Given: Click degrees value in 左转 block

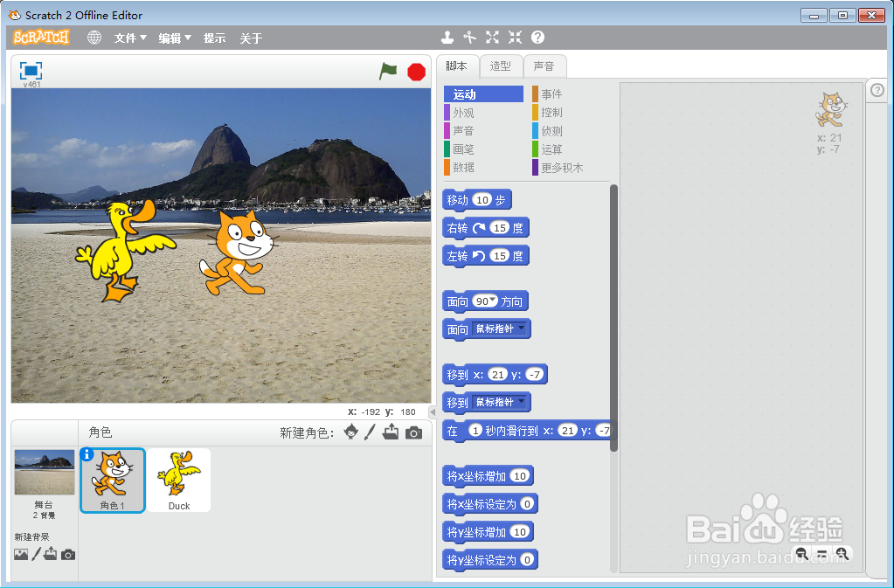Looking at the screenshot, I should click(500, 256).
